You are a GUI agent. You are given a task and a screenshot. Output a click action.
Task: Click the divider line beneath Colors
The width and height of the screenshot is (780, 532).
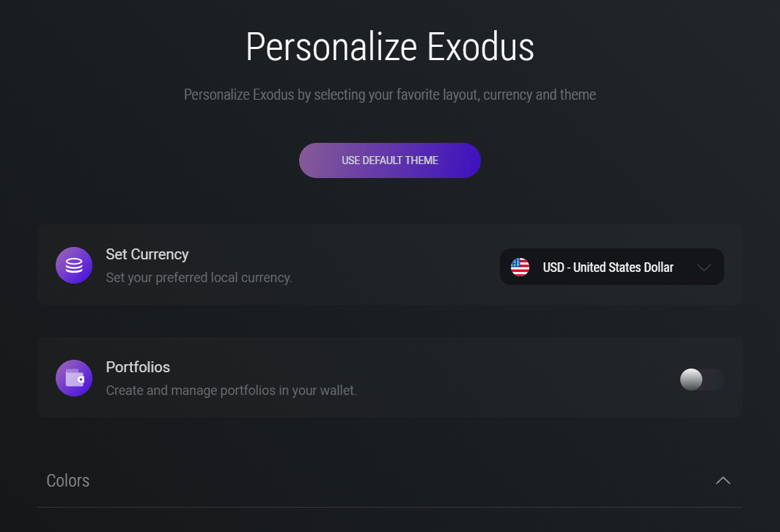[x=389, y=507]
